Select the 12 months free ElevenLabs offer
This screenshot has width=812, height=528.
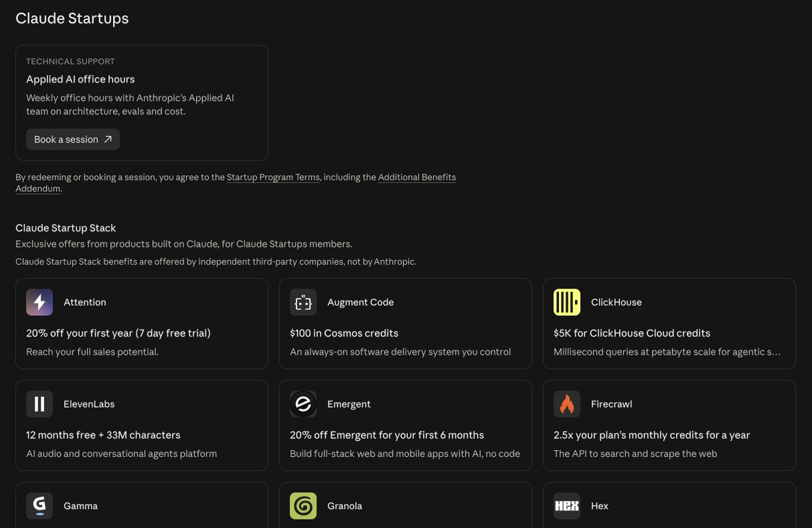point(104,435)
